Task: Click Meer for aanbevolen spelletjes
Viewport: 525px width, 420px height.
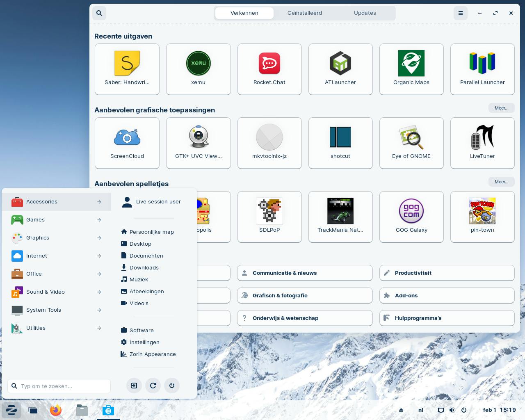Action: [x=501, y=182]
